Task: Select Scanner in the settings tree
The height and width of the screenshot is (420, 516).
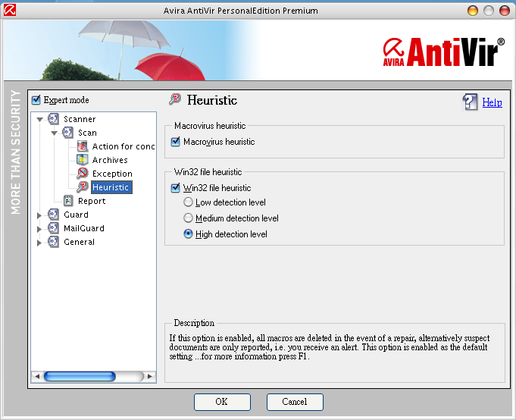Action: pyautogui.click(x=80, y=119)
